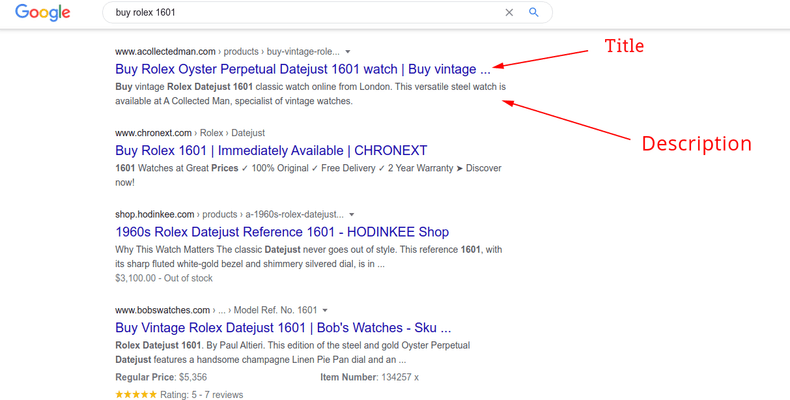Click the www.bobswatches.com breadcrumb URL
The width and height of the screenshot is (790, 400).
[x=216, y=310]
